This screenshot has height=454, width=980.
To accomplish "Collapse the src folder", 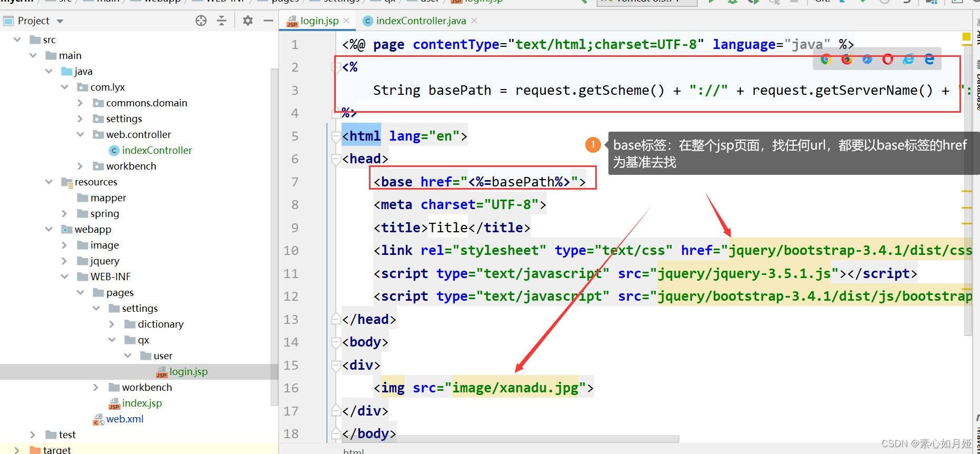I will 17,40.
